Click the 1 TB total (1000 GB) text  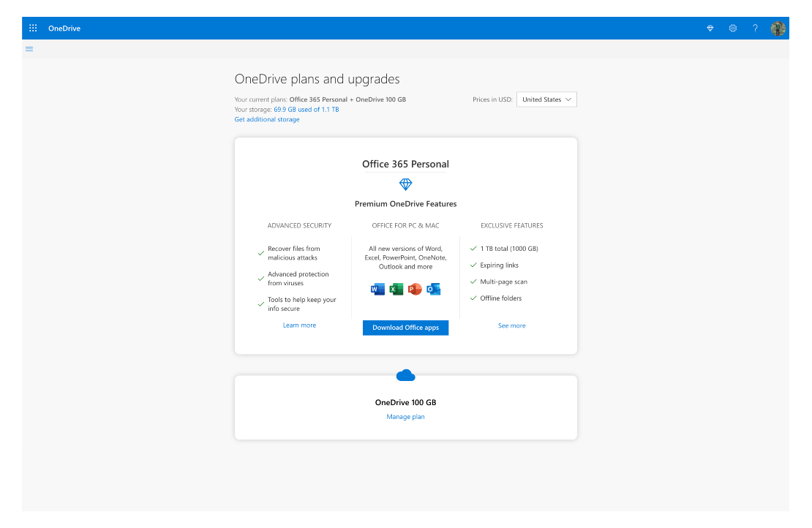click(509, 249)
